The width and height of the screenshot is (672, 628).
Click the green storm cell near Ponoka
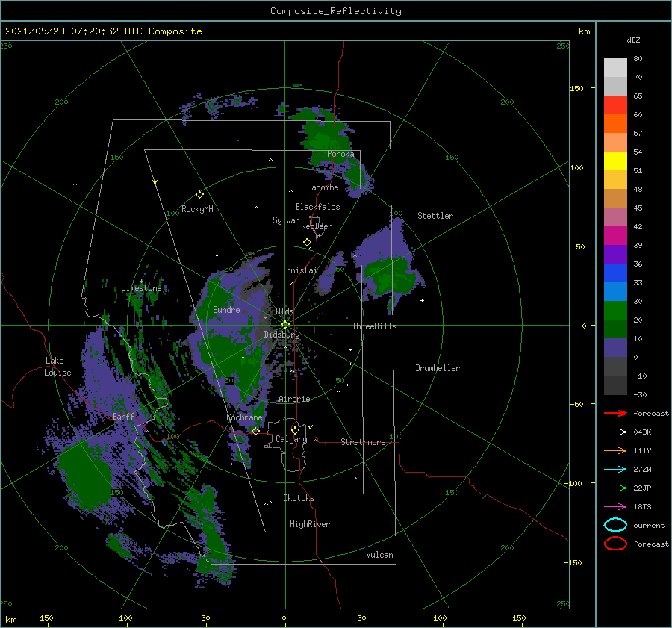325,140
